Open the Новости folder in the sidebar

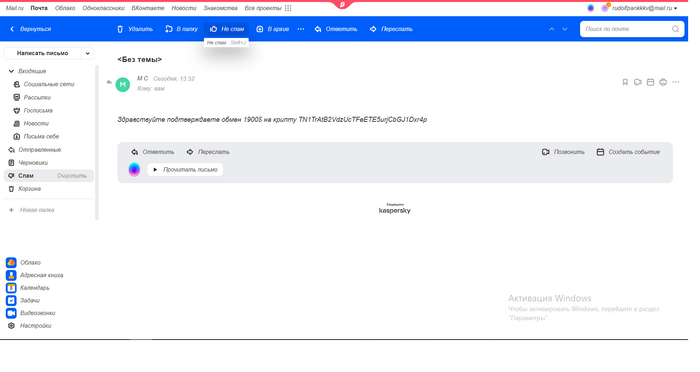click(x=31, y=123)
